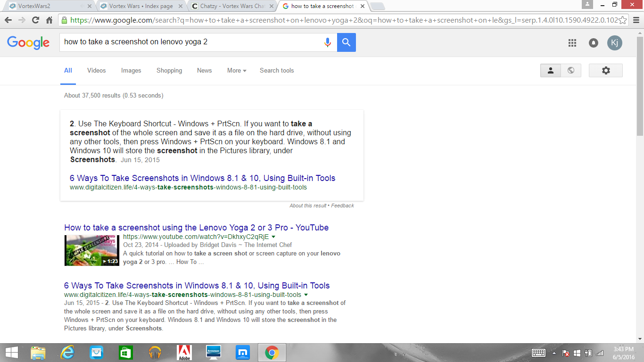Select the Shopping search tab
Image resolution: width=644 pixels, height=362 pixels.
click(x=169, y=70)
